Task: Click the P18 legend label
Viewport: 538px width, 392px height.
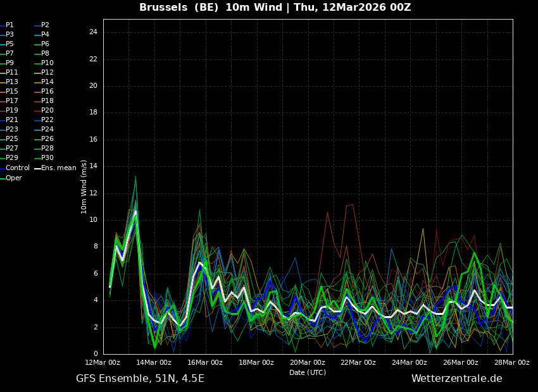Action: click(47, 101)
